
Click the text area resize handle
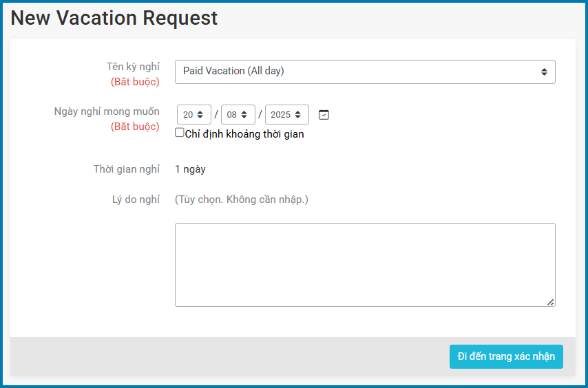pos(551,302)
